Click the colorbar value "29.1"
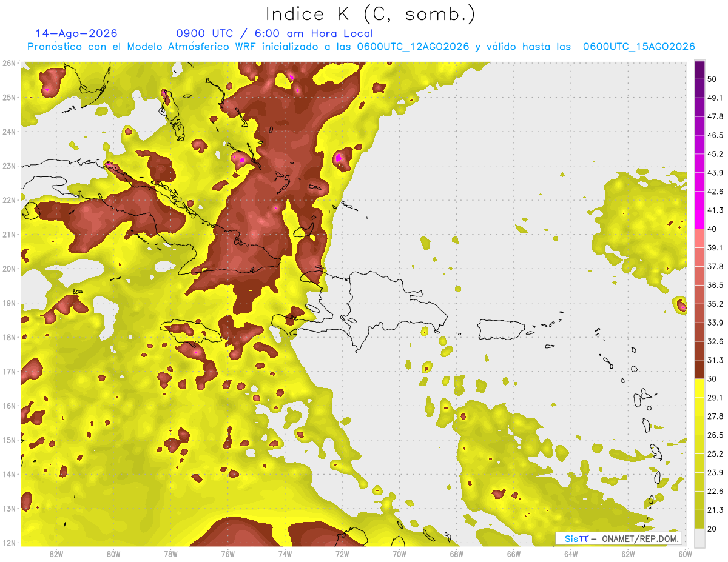The height and width of the screenshot is (562, 728). 715,398
